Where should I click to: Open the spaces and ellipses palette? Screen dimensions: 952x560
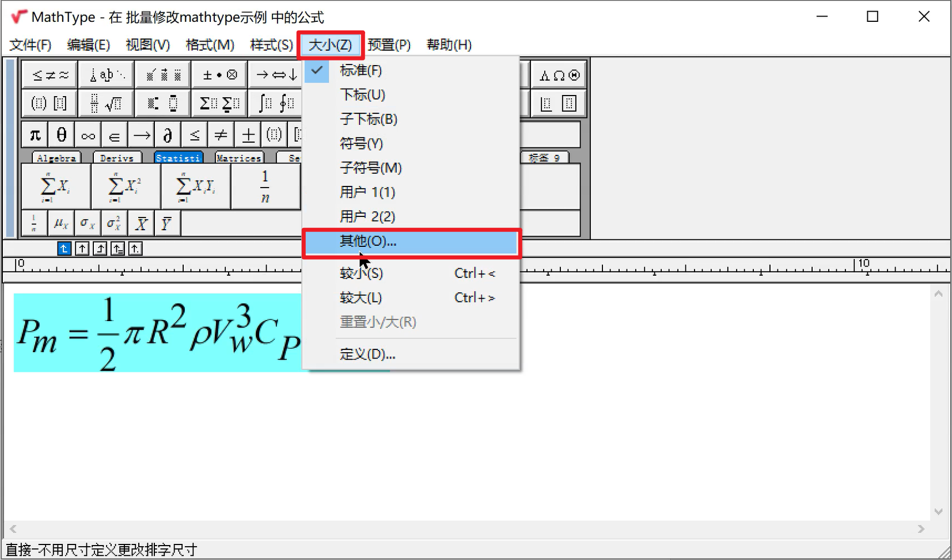point(107,75)
